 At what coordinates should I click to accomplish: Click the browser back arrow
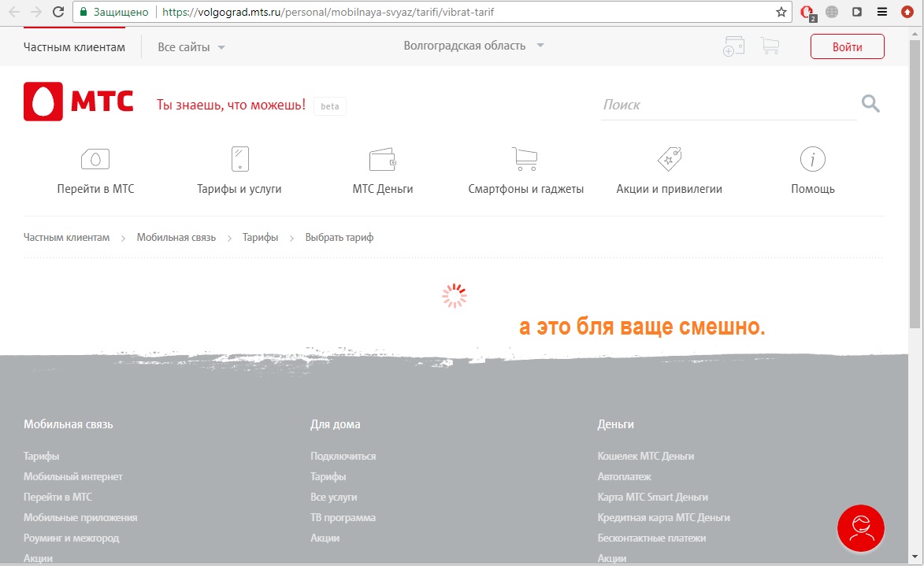14,12
